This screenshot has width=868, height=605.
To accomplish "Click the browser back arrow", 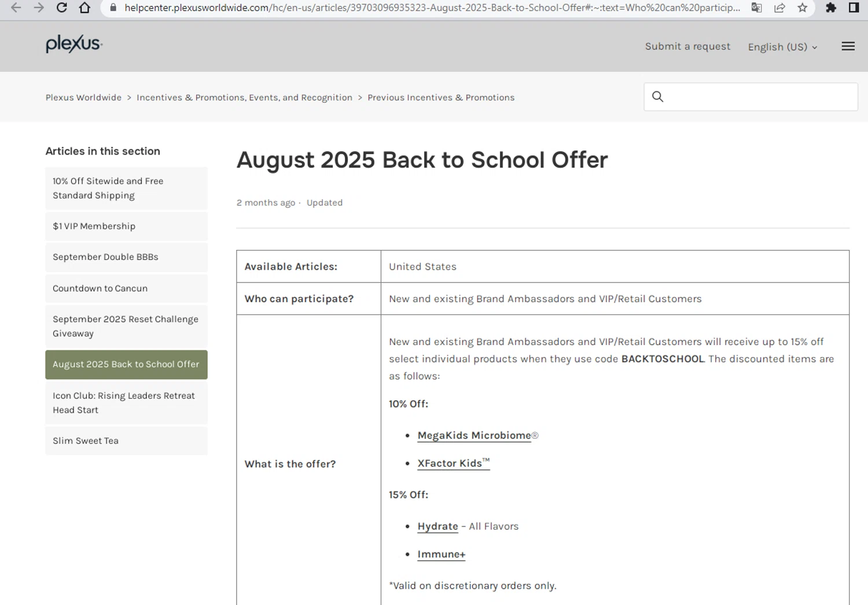I will (16, 8).
